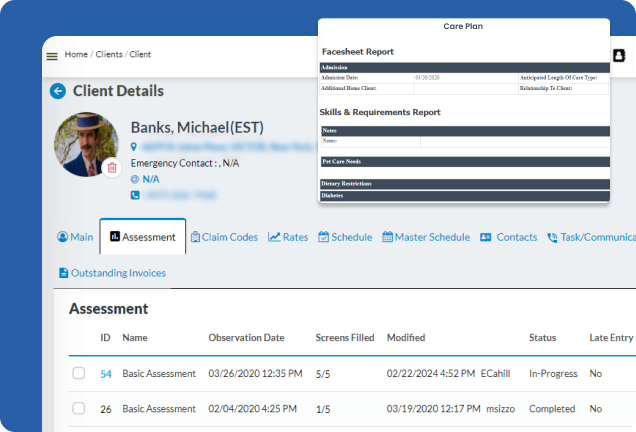
Task: Open assessment ID 54 link
Action: point(106,374)
